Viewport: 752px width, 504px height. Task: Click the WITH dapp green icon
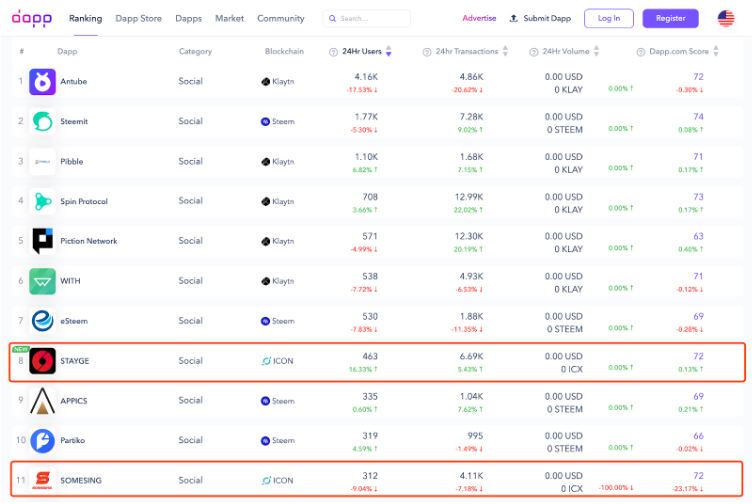(42, 281)
